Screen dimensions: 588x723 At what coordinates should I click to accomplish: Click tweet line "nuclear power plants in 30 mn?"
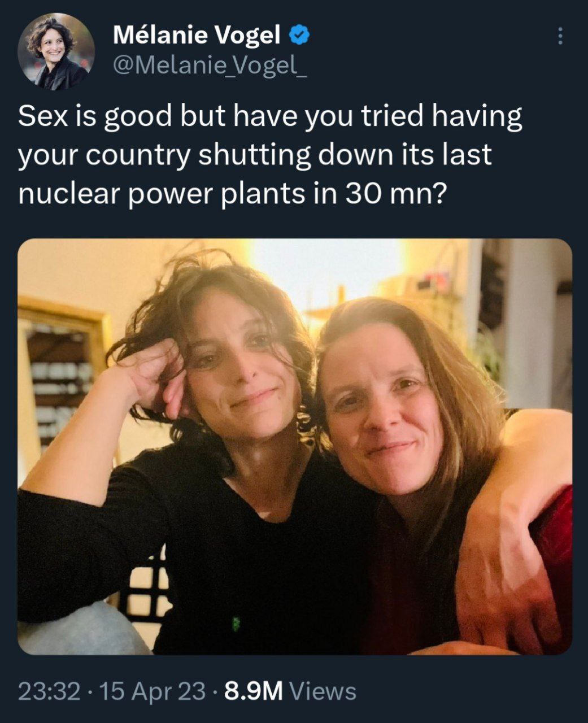(x=233, y=194)
